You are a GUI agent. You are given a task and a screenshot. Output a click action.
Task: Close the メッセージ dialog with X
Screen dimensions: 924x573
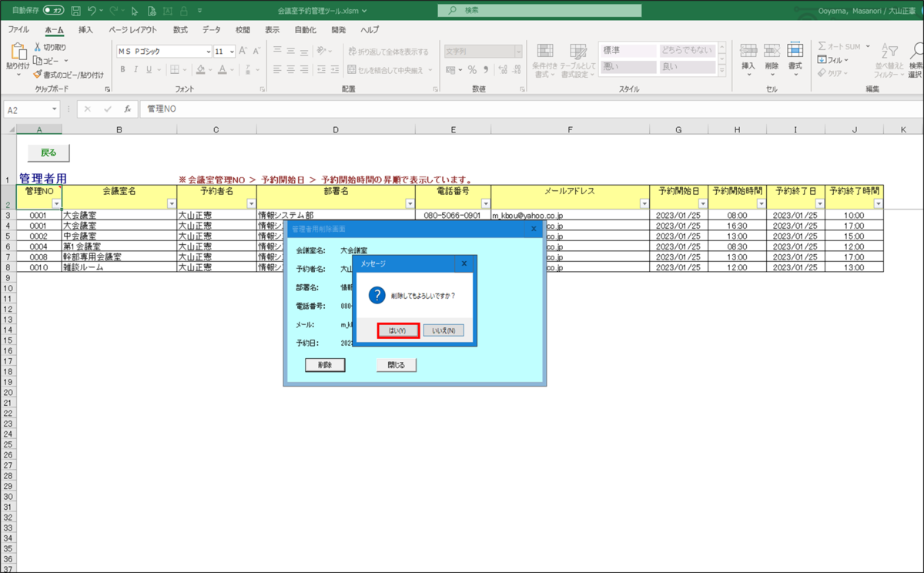point(464,263)
